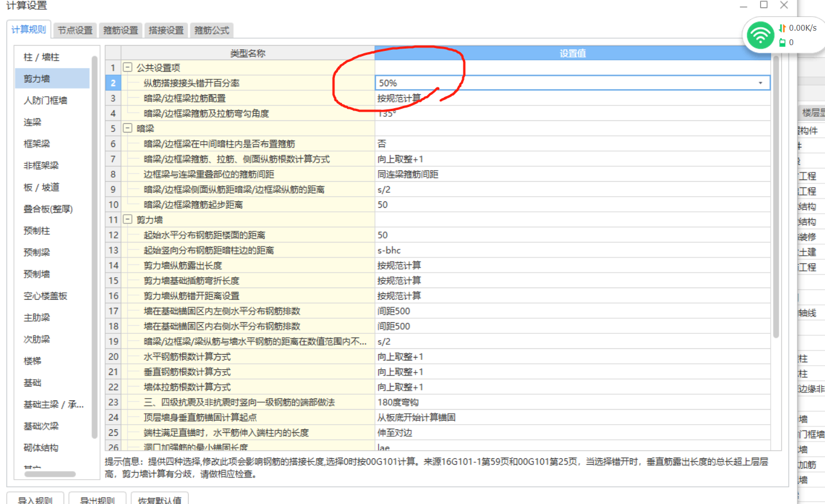Click value 向上取整+1 for 水平钢筋根数计算方式
Image resolution: width=825 pixels, height=504 pixels.
(400, 357)
